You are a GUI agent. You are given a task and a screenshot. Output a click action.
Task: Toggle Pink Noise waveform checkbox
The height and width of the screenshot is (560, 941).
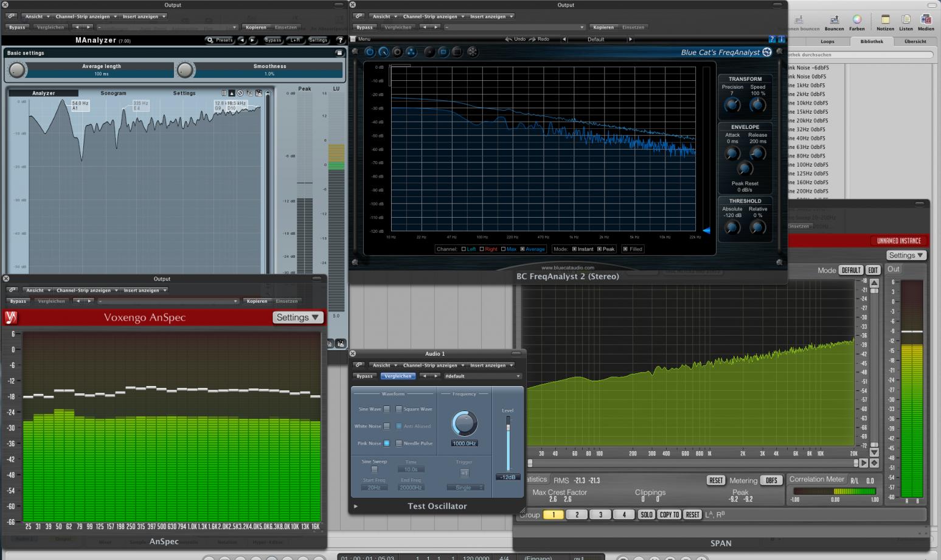coord(386,443)
